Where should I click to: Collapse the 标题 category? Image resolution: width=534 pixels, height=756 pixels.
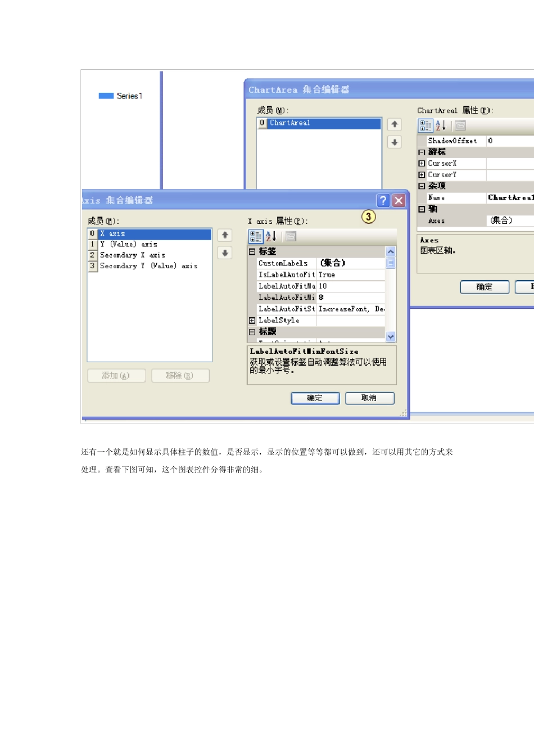click(252, 332)
